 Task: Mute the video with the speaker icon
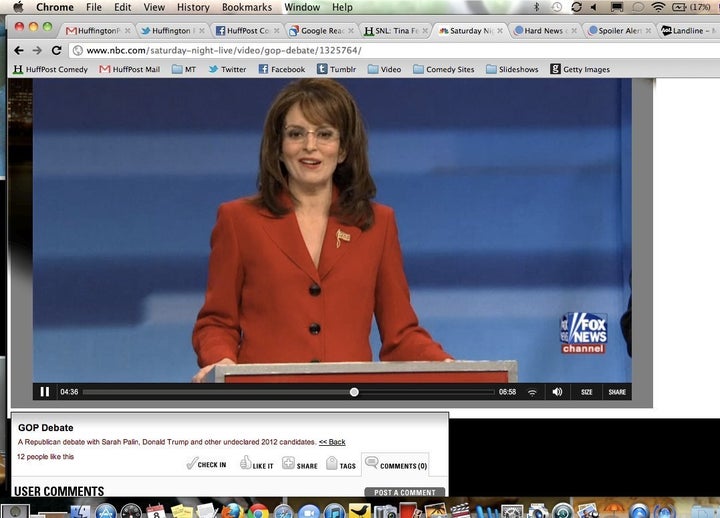(557, 392)
